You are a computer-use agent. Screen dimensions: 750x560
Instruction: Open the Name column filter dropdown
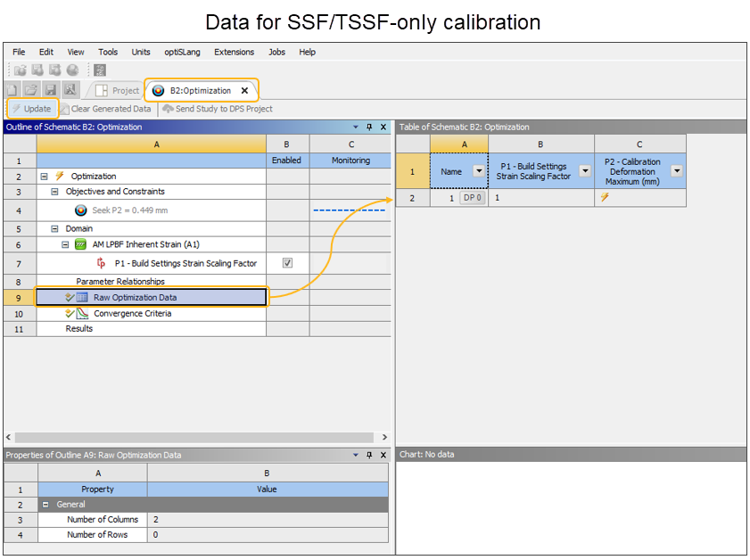point(479,170)
